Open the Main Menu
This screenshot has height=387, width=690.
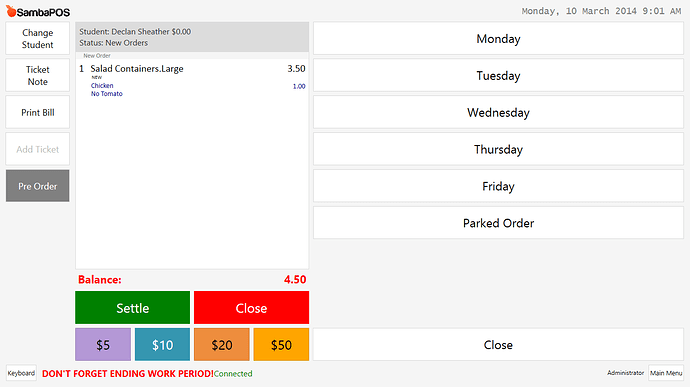point(666,373)
